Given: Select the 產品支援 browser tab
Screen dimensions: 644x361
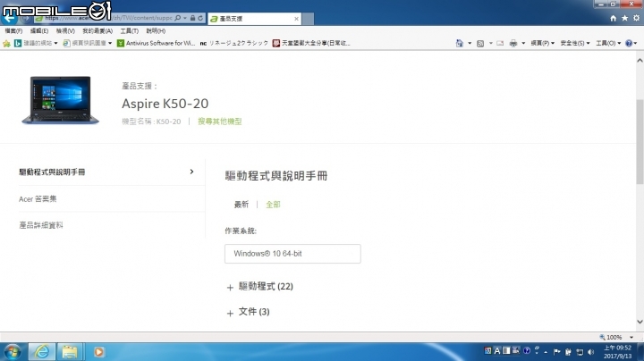Looking at the screenshot, I should click(x=255, y=19).
